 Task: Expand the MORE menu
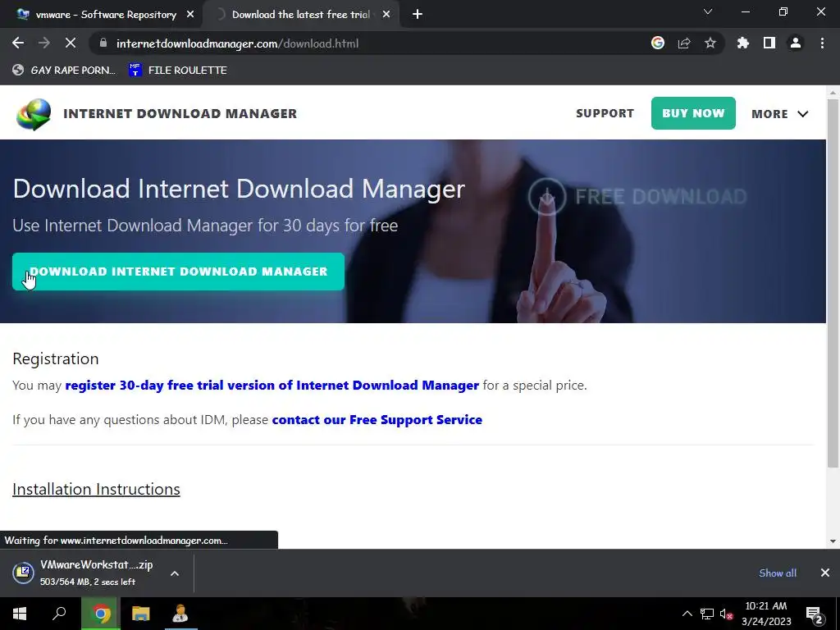pyautogui.click(x=779, y=113)
